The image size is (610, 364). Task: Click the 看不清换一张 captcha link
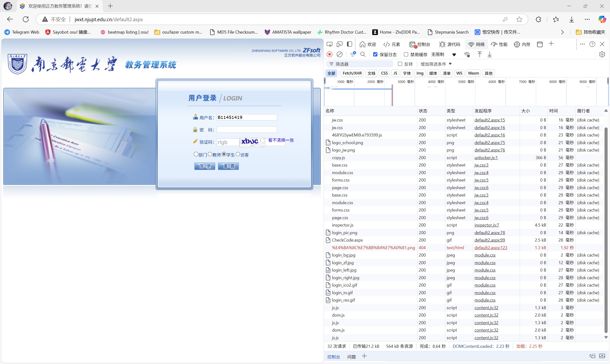click(x=281, y=140)
